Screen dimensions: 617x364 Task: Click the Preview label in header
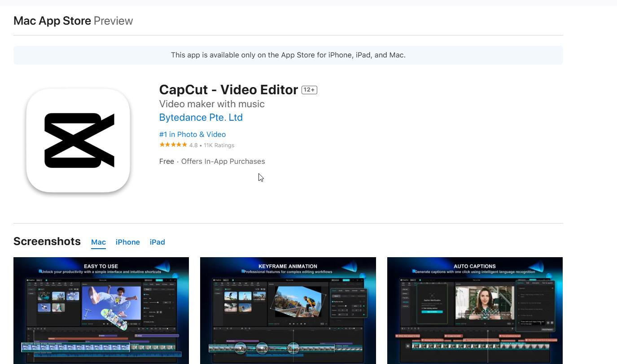tap(114, 21)
